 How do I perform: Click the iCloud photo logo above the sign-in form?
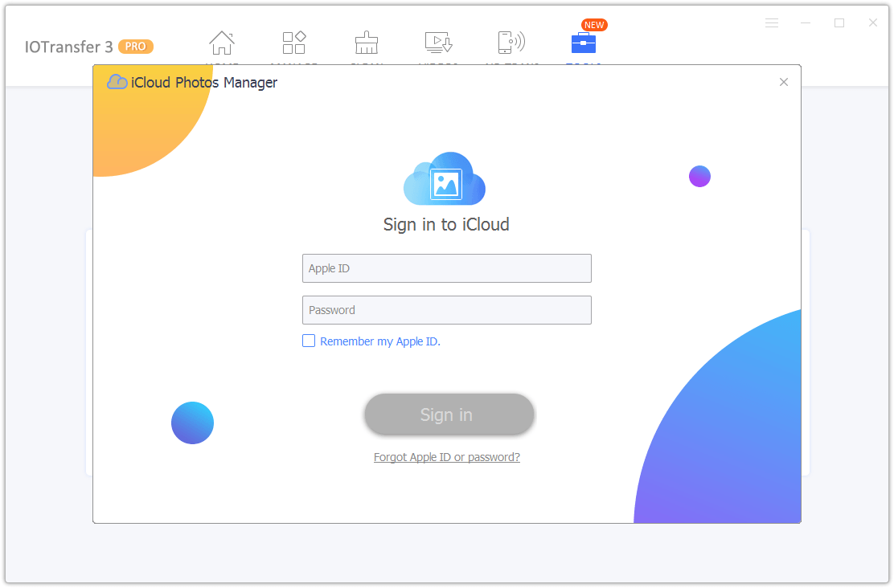(x=446, y=178)
